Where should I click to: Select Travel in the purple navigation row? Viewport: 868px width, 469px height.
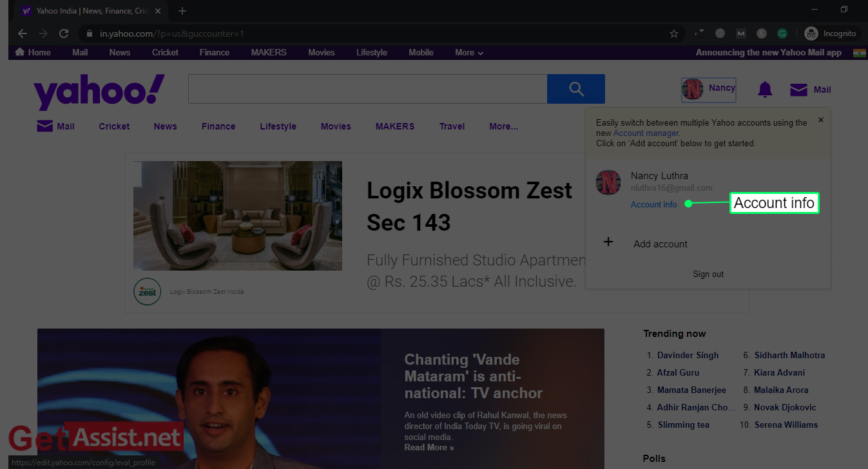[x=452, y=126]
